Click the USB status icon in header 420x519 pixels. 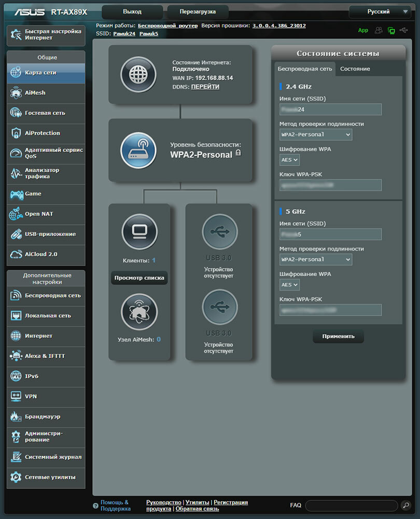[404, 31]
